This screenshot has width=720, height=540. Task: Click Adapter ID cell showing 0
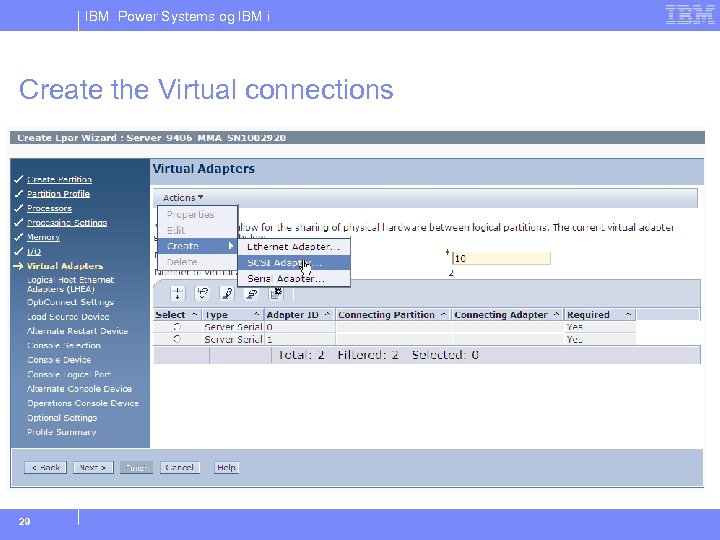pos(300,326)
